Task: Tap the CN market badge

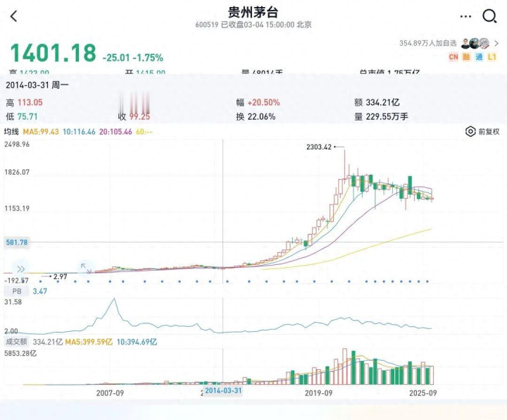Action: pos(453,57)
